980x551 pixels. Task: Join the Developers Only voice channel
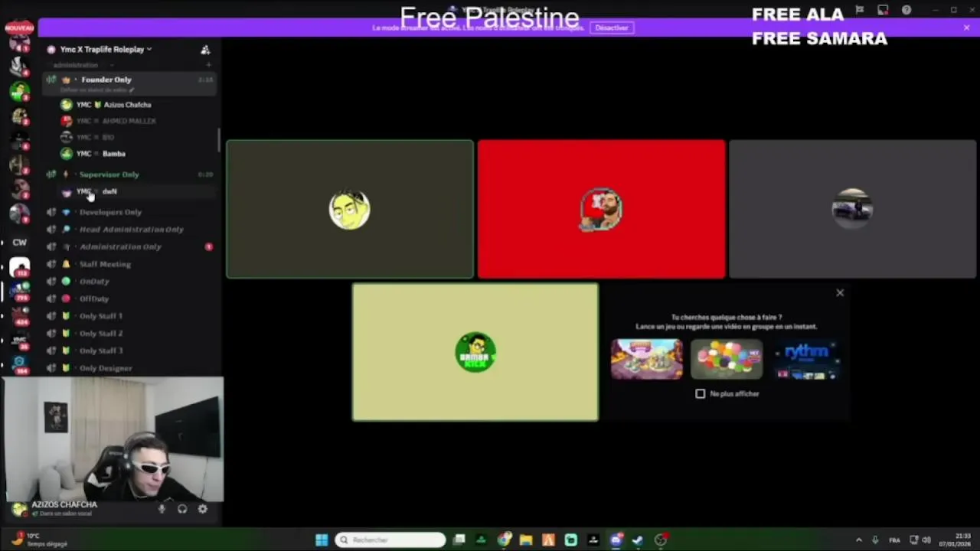click(x=110, y=212)
